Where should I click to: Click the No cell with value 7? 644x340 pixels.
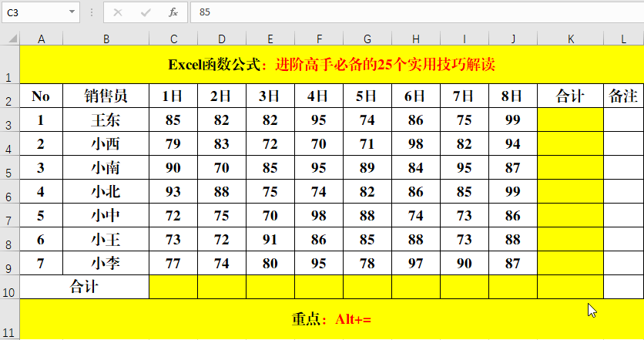tap(41, 263)
